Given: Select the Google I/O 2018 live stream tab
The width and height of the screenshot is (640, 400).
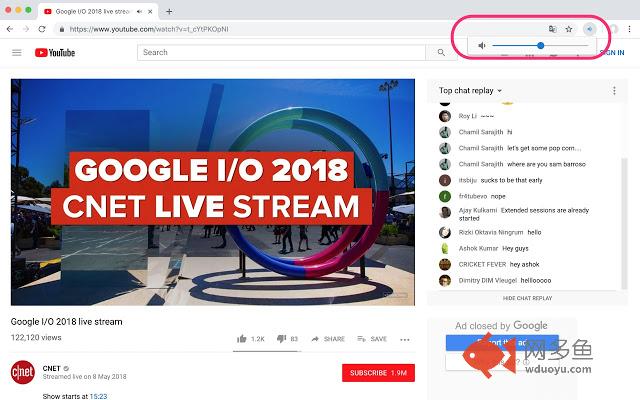Looking at the screenshot, I should (98, 11).
